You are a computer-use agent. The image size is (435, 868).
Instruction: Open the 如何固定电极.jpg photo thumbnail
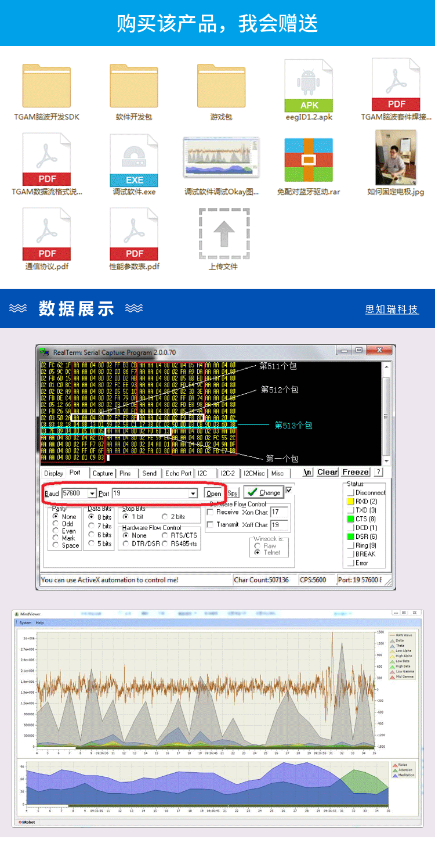(x=396, y=158)
